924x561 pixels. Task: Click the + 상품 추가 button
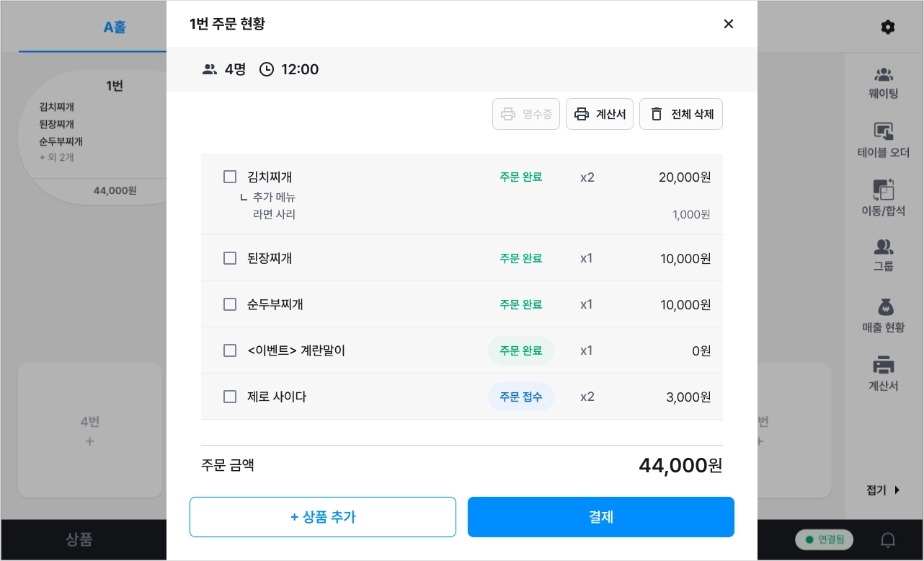click(x=323, y=517)
